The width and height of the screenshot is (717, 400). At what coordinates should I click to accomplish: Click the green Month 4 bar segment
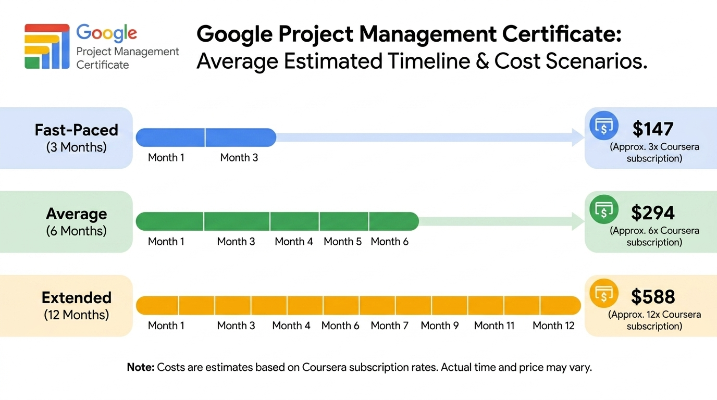(294, 221)
